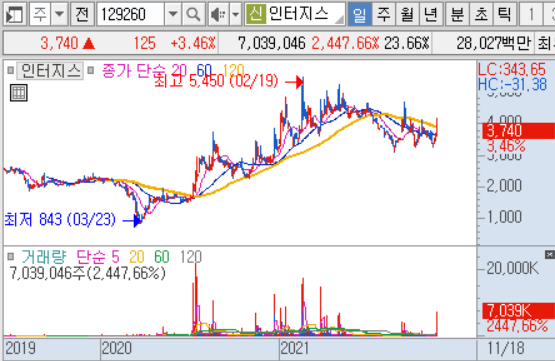Click the turnover rate 23.66% value
The height and width of the screenshot is (361, 555).
[x=407, y=43]
